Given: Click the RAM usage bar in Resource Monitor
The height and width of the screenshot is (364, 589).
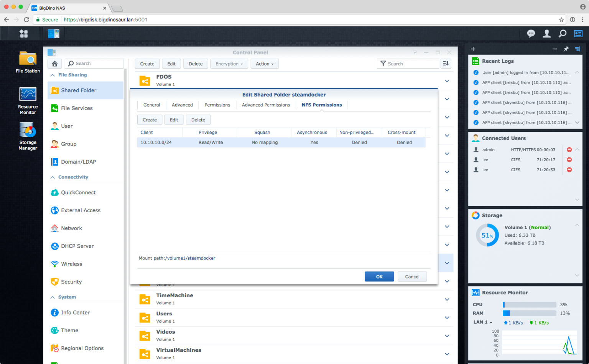Looking at the screenshot, I should point(529,313).
